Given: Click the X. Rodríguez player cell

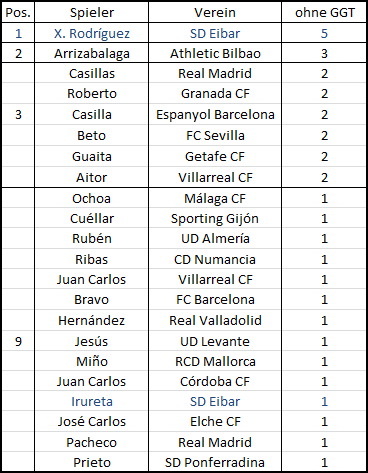Looking at the screenshot, I should [92, 33].
